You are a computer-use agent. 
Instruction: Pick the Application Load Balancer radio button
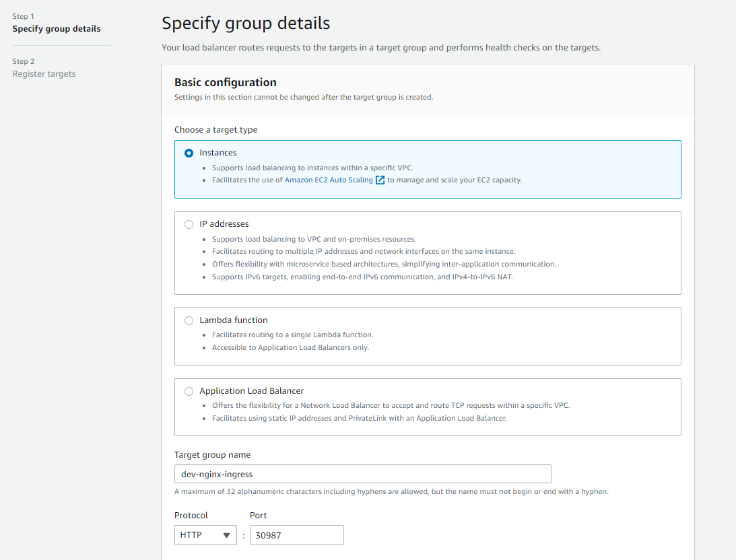point(189,391)
